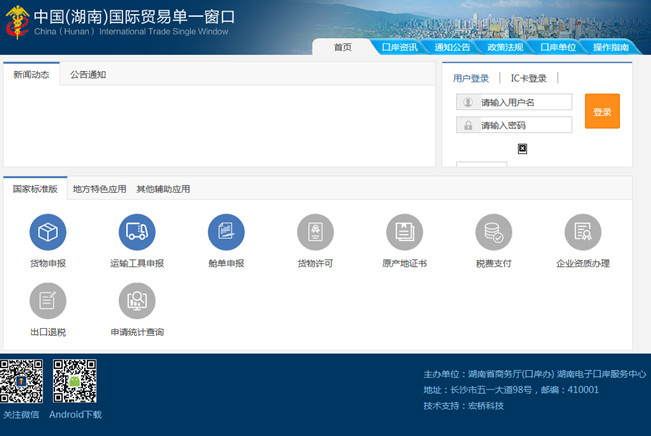Open the 运输工具申报 truck icon

[137, 232]
